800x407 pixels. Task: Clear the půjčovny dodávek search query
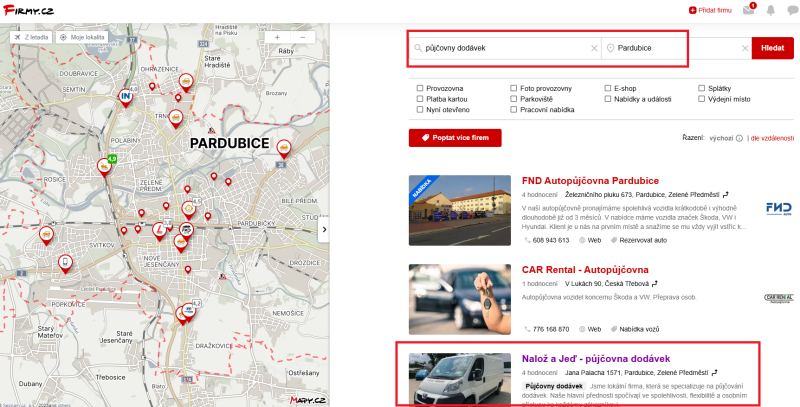(594, 48)
